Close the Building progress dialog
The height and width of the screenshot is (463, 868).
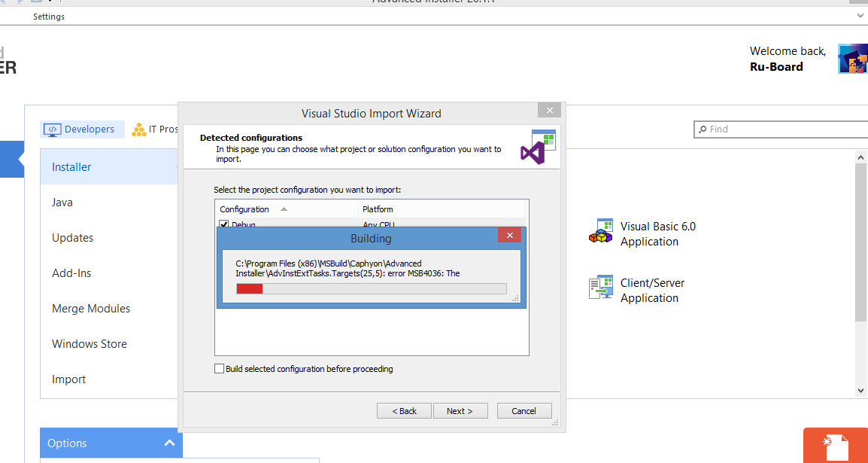point(509,236)
